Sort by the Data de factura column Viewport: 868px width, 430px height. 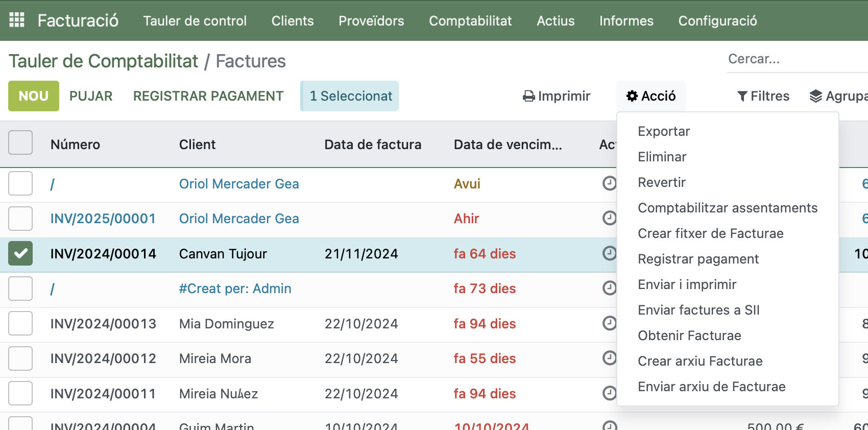click(x=373, y=145)
